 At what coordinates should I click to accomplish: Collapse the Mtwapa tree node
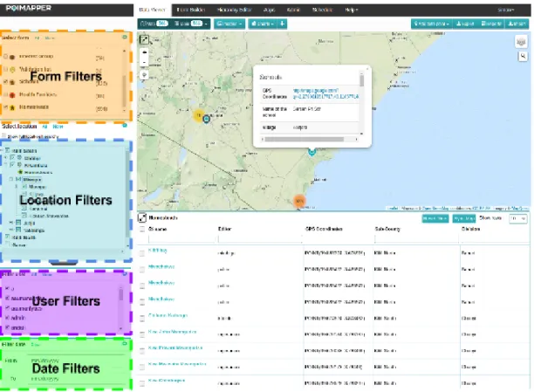[11, 179]
